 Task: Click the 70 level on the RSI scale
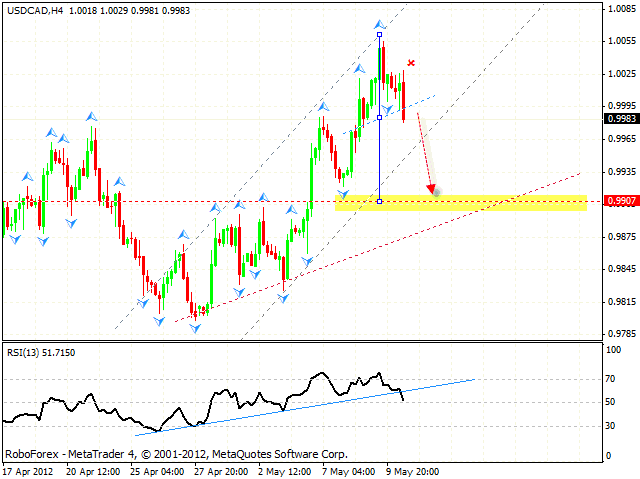pyautogui.click(x=611, y=380)
